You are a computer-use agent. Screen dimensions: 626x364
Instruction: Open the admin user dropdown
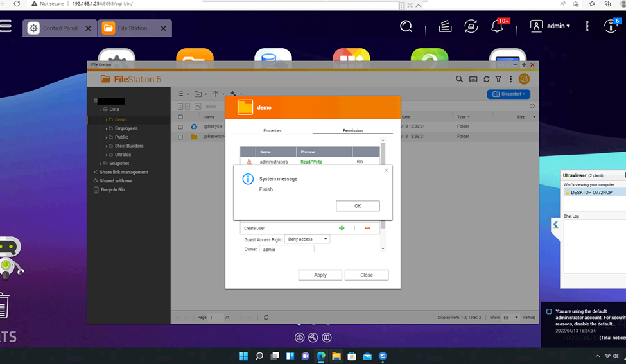pos(550,26)
